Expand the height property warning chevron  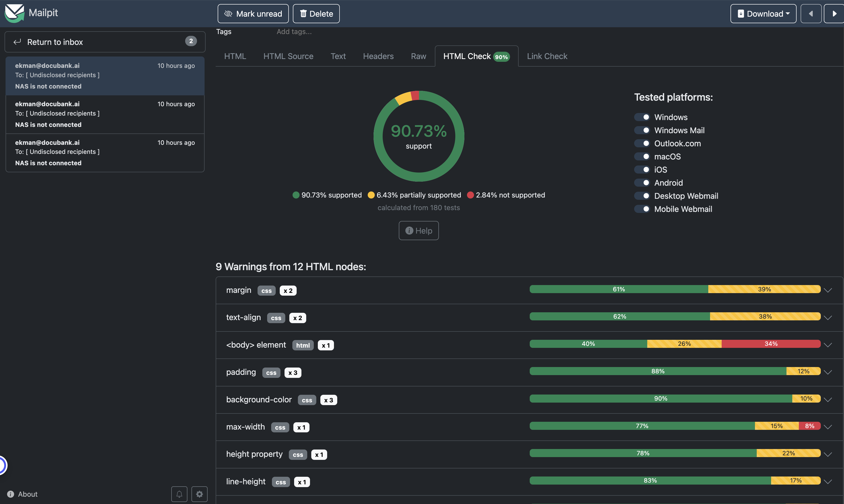click(x=828, y=454)
